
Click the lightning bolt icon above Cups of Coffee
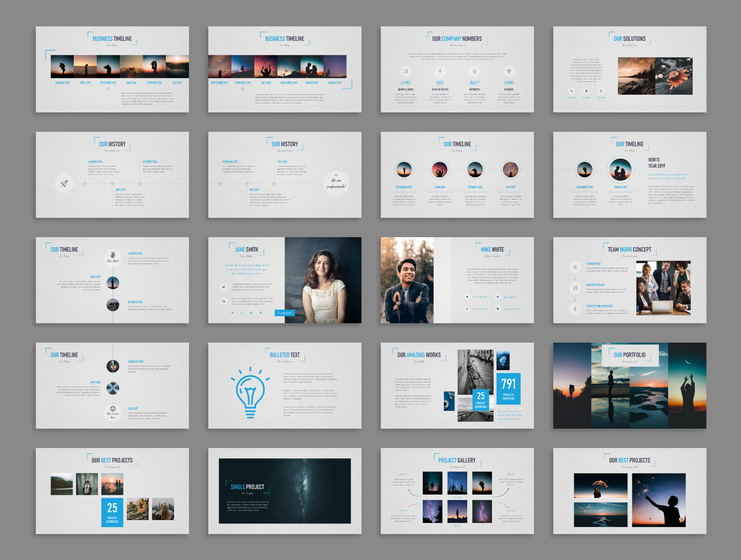pyautogui.click(x=440, y=71)
